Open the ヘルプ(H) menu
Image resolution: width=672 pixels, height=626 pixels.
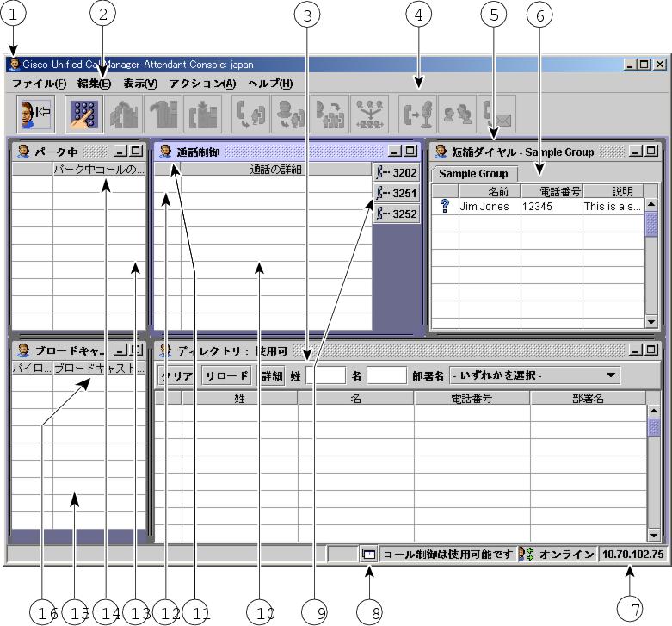click(x=270, y=84)
